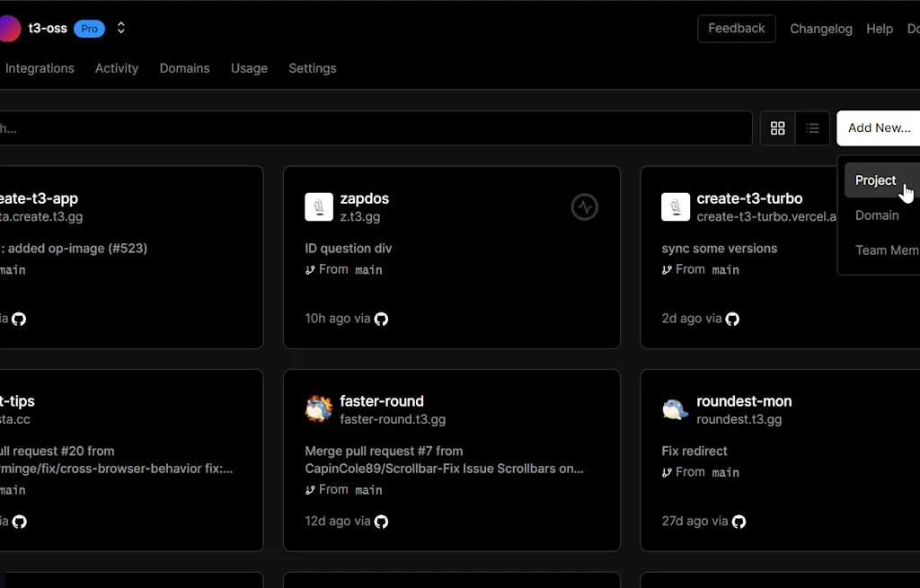Click the GitHub icon next to 27d ago
The width and height of the screenshot is (920, 588).
[x=739, y=522]
